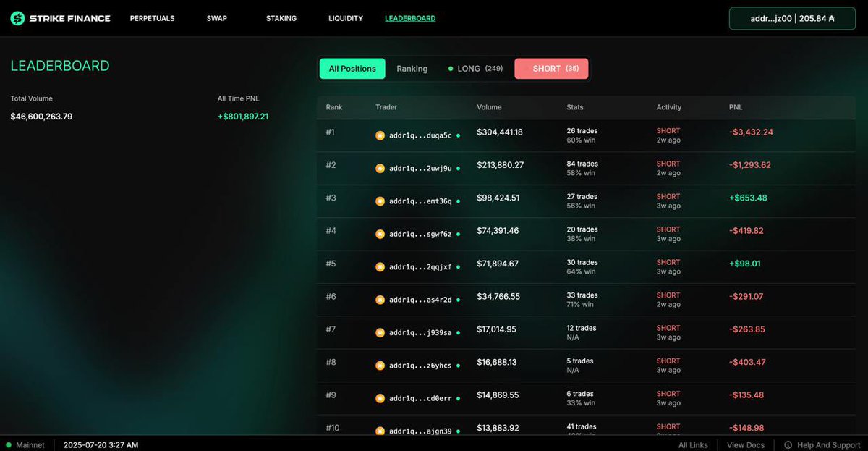
Task: Select trader address addr1q...2qqjxf
Action: pyautogui.click(x=420, y=267)
